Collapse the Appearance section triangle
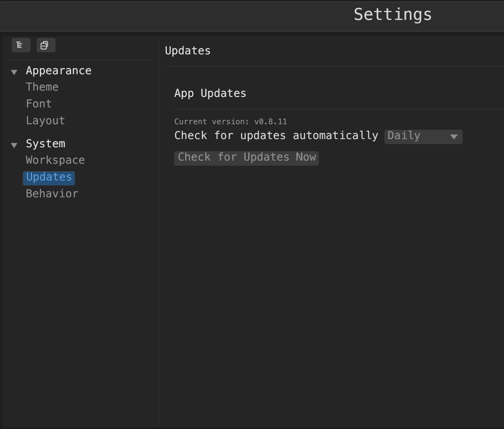The image size is (504, 429). (x=14, y=72)
